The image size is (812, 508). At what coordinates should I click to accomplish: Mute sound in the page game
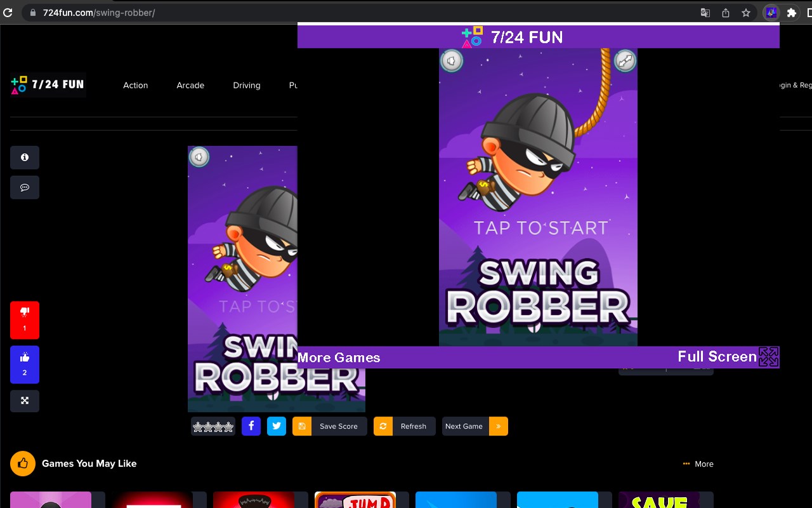pyautogui.click(x=199, y=157)
